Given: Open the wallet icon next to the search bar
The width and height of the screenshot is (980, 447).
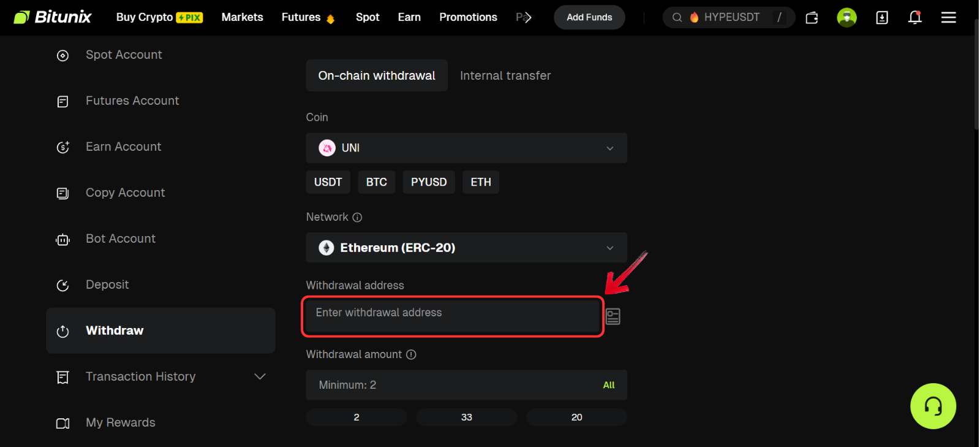Looking at the screenshot, I should click(x=812, y=17).
